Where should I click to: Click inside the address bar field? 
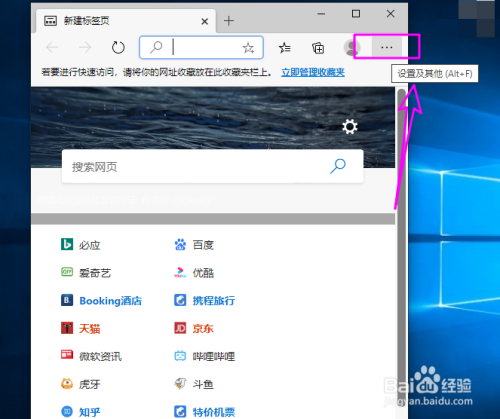[201, 47]
